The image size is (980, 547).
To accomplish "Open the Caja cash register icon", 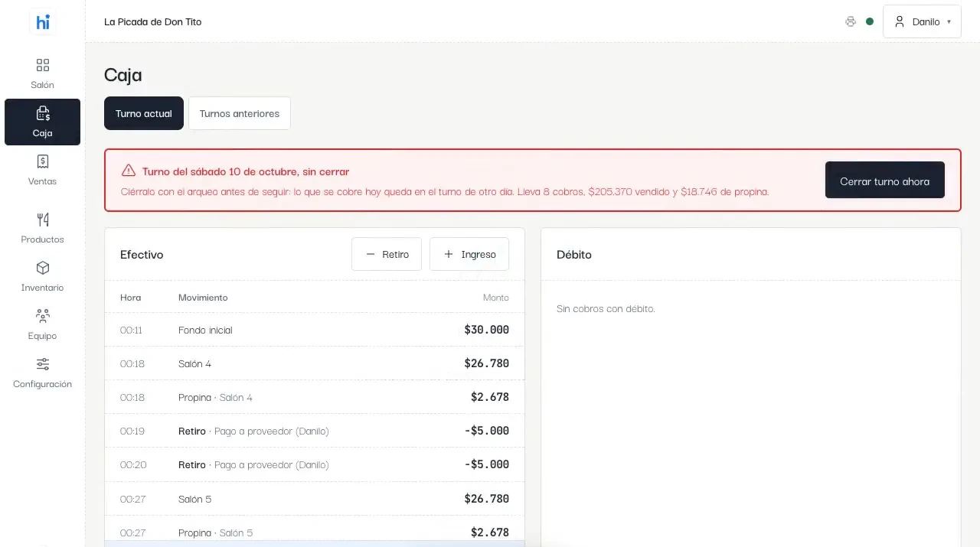I will [x=43, y=113].
